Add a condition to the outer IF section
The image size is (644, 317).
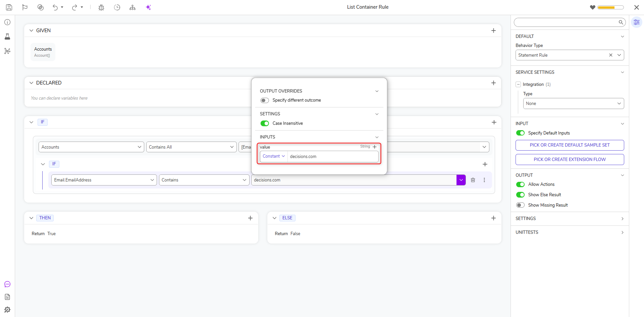point(494,122)
